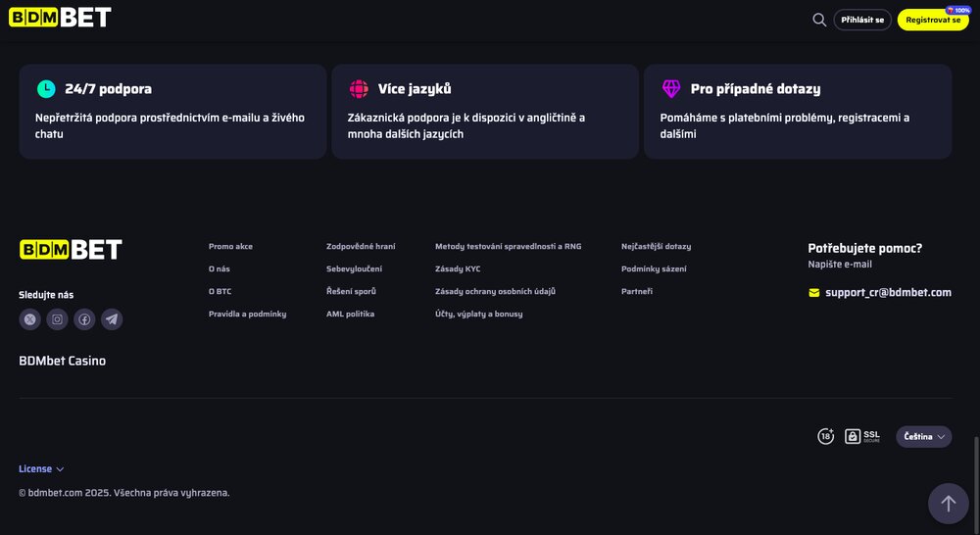The height and width of the screenshot is (535, 980).
Task: Open the Telegram social icon
Action: (x=112, y=319)
